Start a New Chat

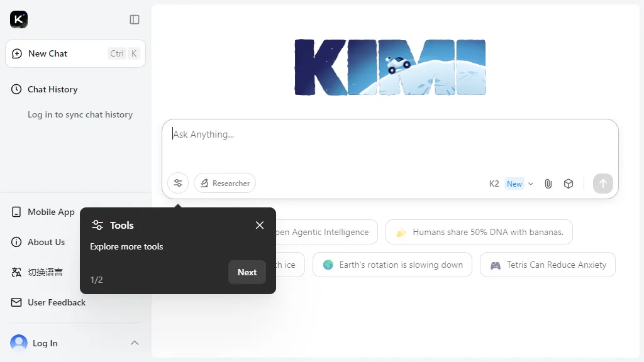[x=47, y=53]
